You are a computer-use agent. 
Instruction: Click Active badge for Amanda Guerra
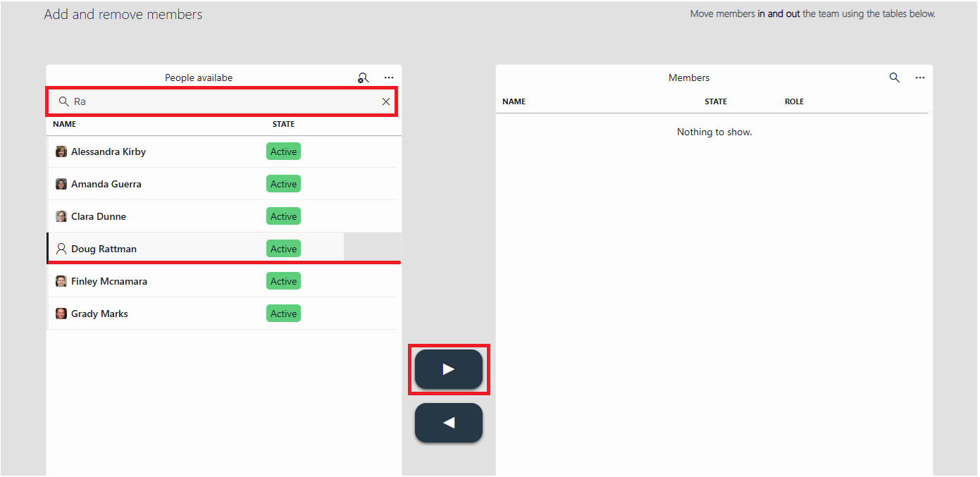click(283, 184)
